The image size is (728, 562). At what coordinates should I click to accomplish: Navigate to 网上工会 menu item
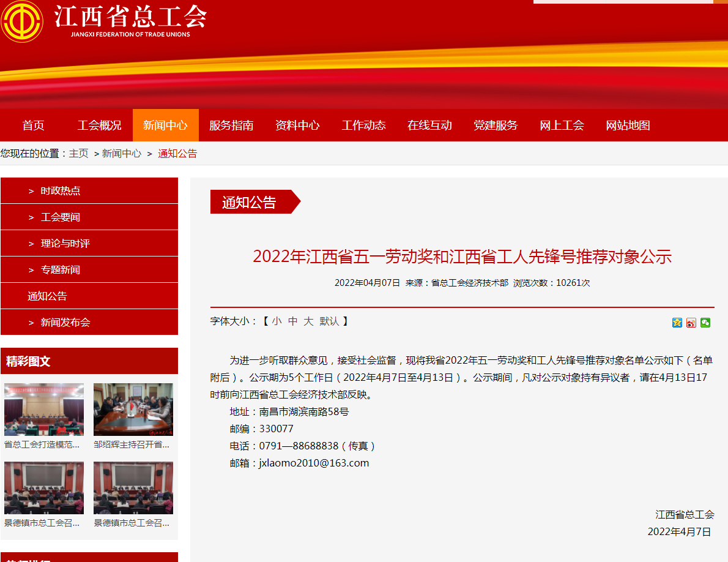click(562, 126)
